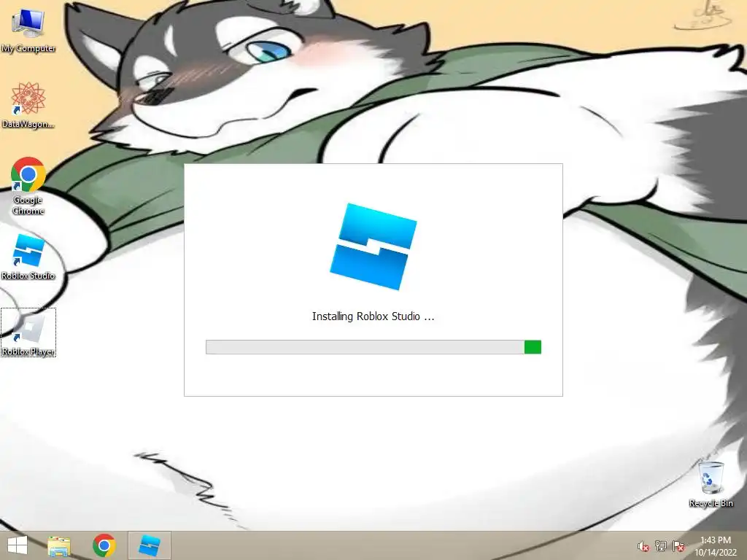Screen dimensions: 747x560
Task: Open the Action Center flag icon
Action: 678,546
